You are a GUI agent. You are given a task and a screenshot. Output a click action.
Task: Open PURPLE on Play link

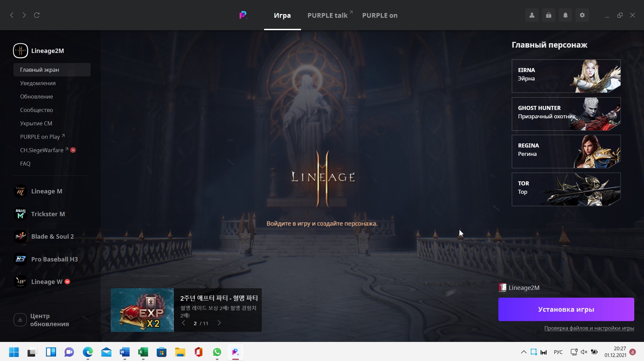tap(42, 137)
